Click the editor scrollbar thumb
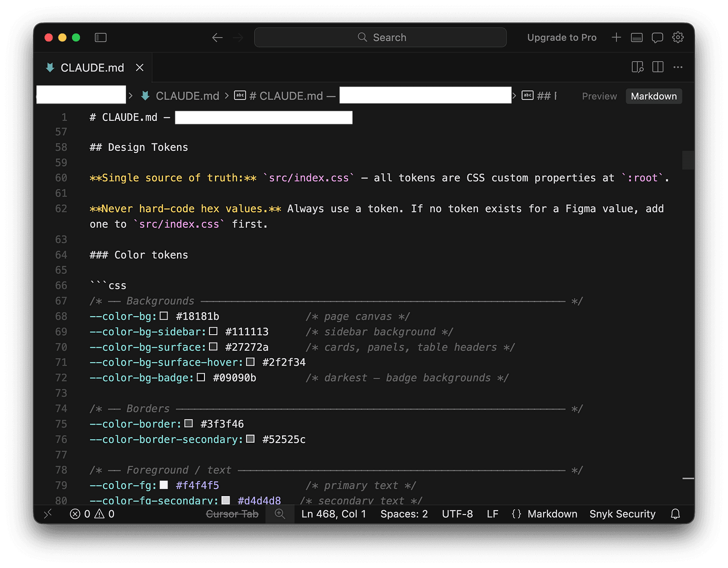 [688, 160]
